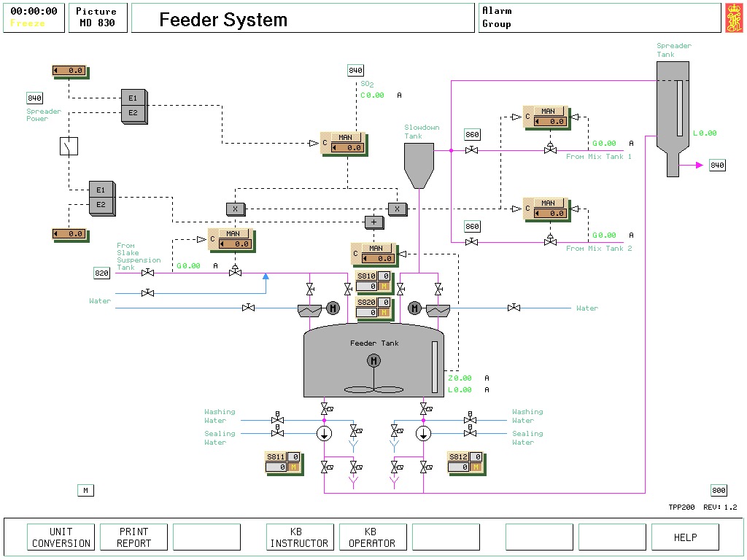747x560 pixels.
Task: Click the Mix Tank 2 control valve
Action: [550, 239]
